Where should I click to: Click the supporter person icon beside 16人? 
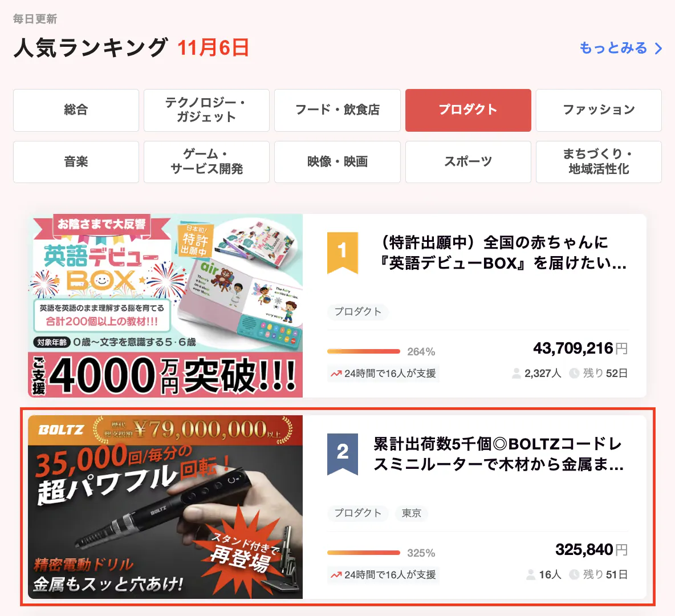point(531,574)
